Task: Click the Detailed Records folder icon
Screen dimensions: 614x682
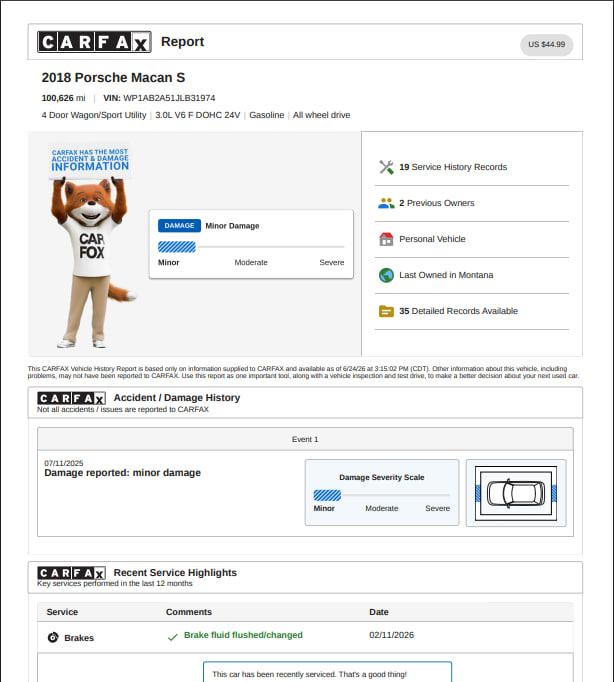Action: point(386,311)
